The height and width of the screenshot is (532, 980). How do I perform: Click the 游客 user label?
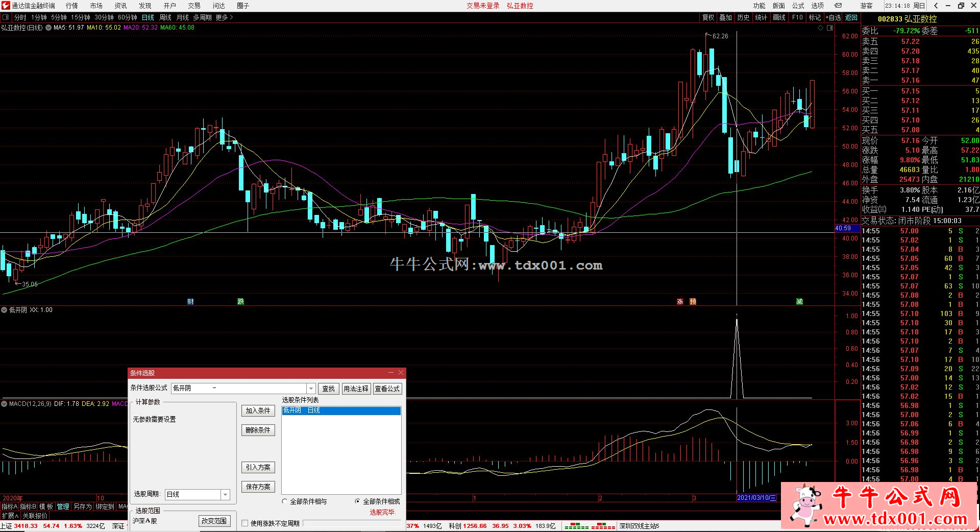pyautogui.click(x=866, y=6)
